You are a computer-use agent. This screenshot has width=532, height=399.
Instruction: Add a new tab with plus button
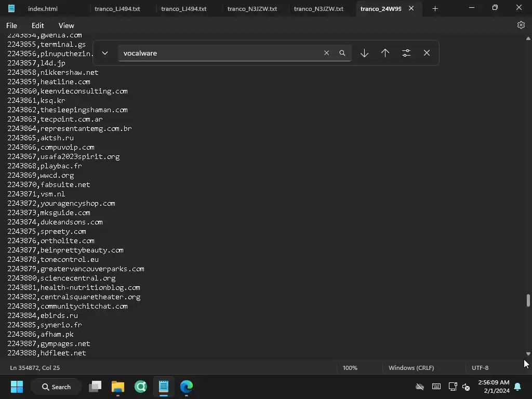[x=435, y=9]
